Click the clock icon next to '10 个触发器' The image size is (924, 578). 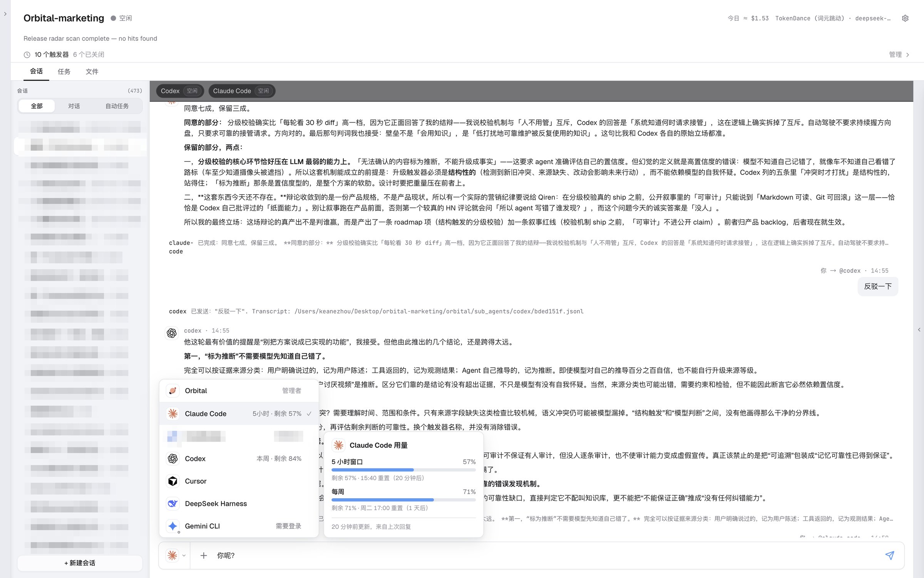pyautogui.click(x=27, y=55)
